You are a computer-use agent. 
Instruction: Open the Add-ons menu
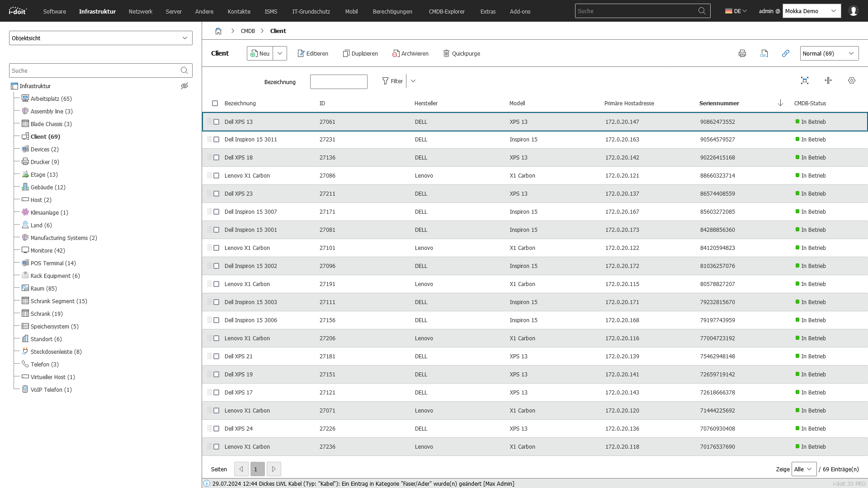tap(520, 11)
